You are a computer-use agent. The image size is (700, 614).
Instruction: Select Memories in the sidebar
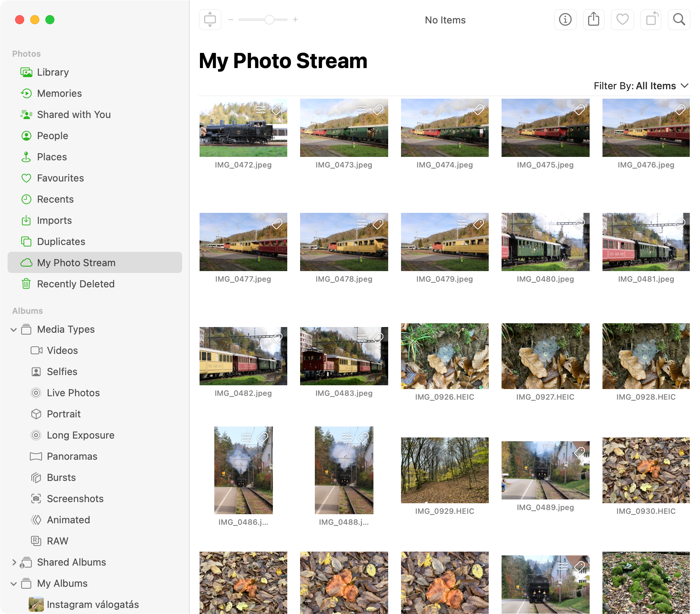95,93
